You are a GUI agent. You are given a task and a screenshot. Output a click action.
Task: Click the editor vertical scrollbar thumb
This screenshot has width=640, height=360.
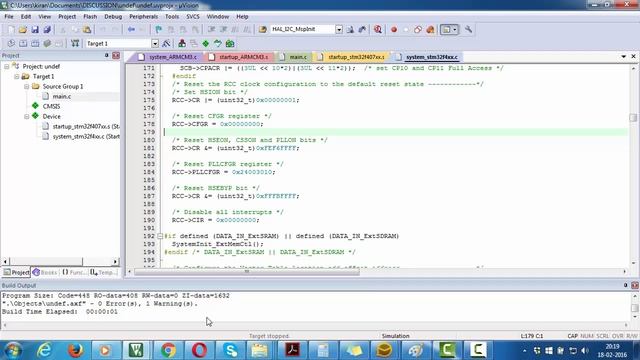[633, 117]
